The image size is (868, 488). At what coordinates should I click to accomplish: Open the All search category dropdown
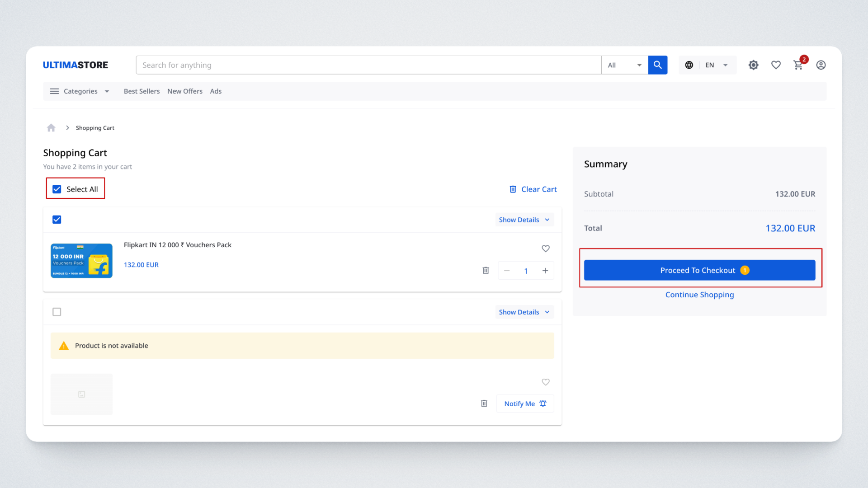tap(624, 65)
